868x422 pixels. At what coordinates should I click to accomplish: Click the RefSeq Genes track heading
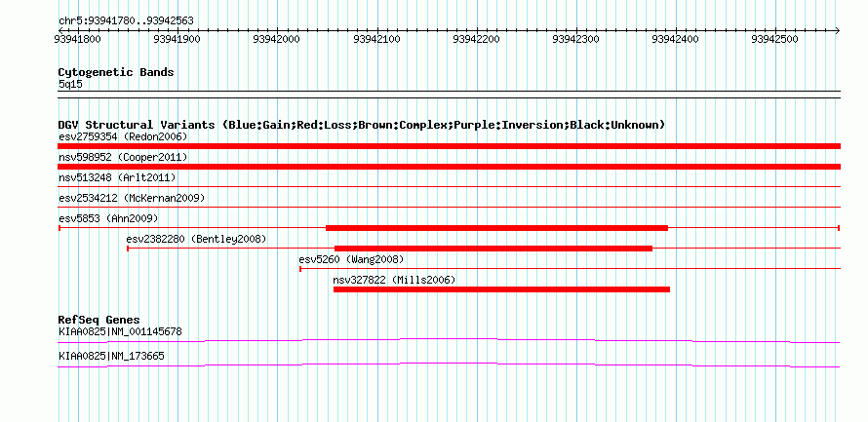pyautogui.click(x=99, y=320)
